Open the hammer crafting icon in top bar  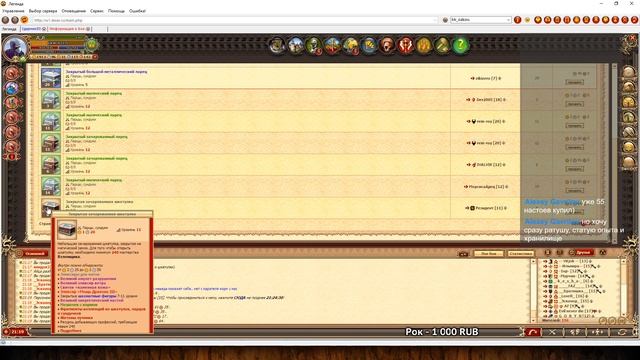pyautogui.click(x=442, y=45)
